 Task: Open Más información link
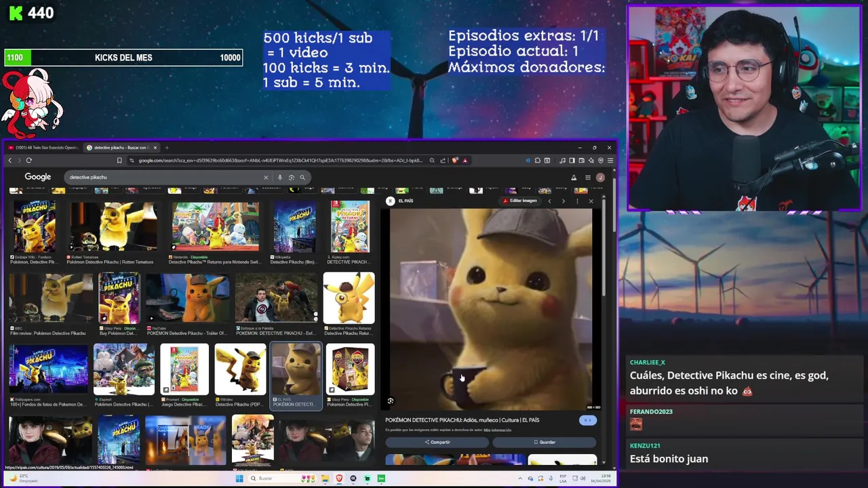point(497,430)
